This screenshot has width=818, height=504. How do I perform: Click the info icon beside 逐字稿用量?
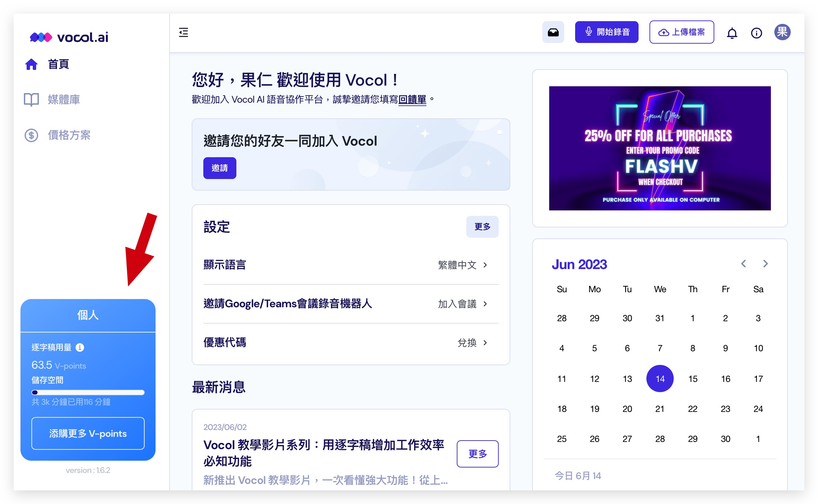pos(80,347)
